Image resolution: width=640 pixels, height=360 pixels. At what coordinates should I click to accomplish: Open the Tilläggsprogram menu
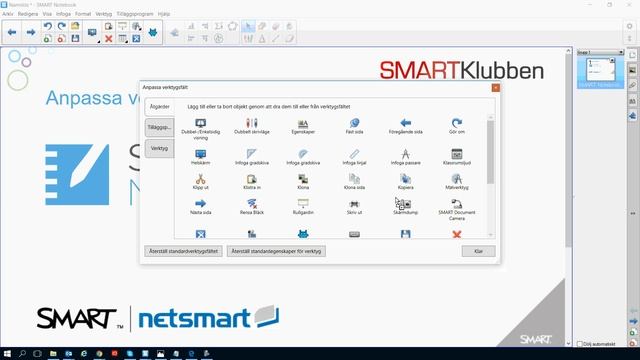pos(135,14)
